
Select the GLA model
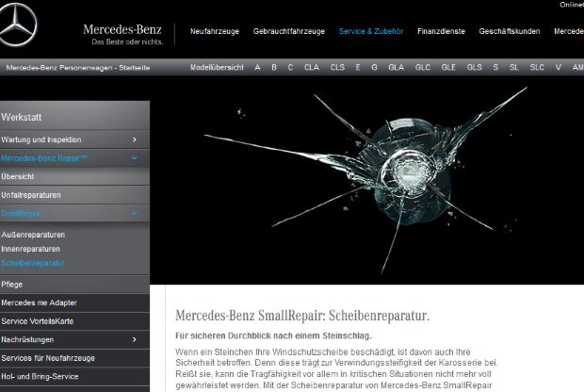396,68
